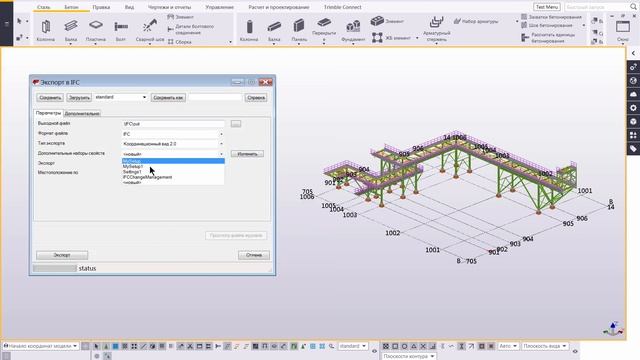Toggle snap to triangle midpoint switch
This screenshot has width=640, height=360.
click(x=413, y=346)
